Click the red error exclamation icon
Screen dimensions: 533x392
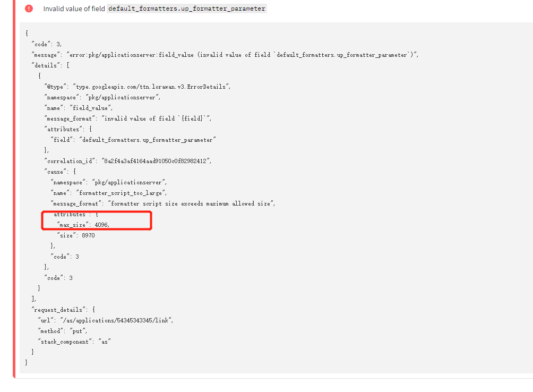(x=29, y=8)
